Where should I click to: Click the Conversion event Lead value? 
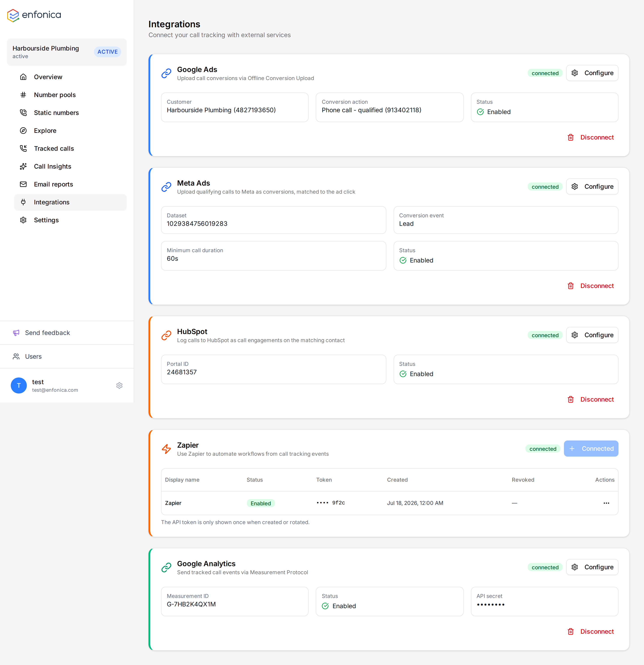pos(406,224)
